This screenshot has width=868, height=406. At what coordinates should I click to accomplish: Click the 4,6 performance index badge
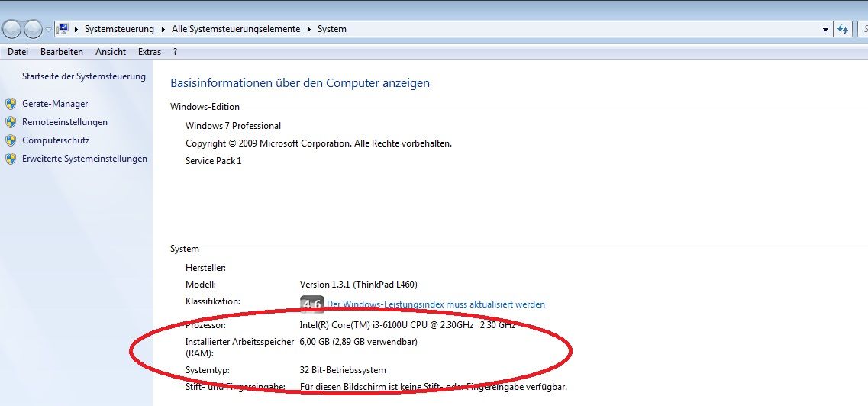(311, 304)
